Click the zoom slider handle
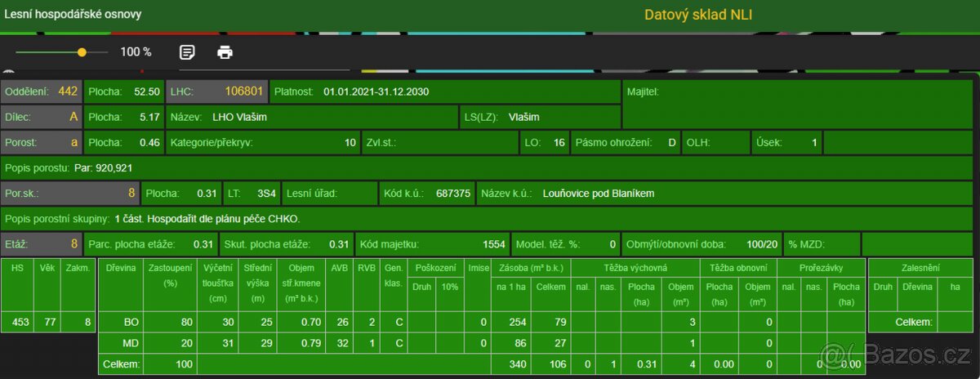Screen dimensions: 980x379 tap(82, 52)
